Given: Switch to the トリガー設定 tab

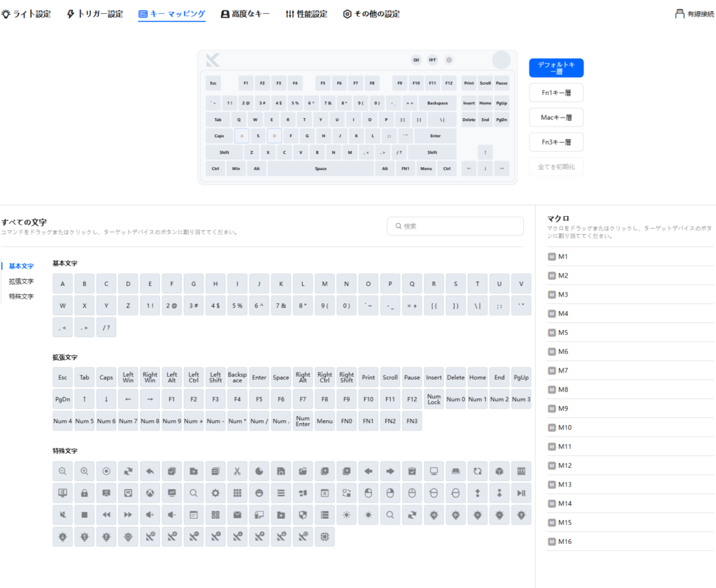Looking at the screenshot, I should (x=94, y=14).
